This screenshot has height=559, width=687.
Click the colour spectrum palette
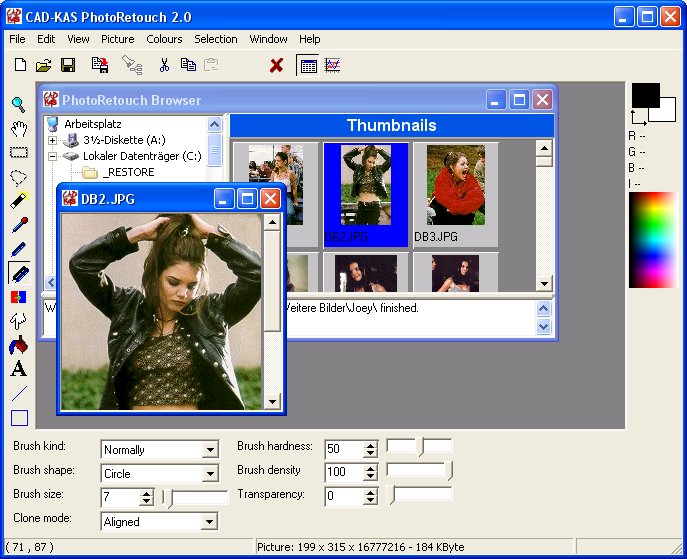coord(652,239)
